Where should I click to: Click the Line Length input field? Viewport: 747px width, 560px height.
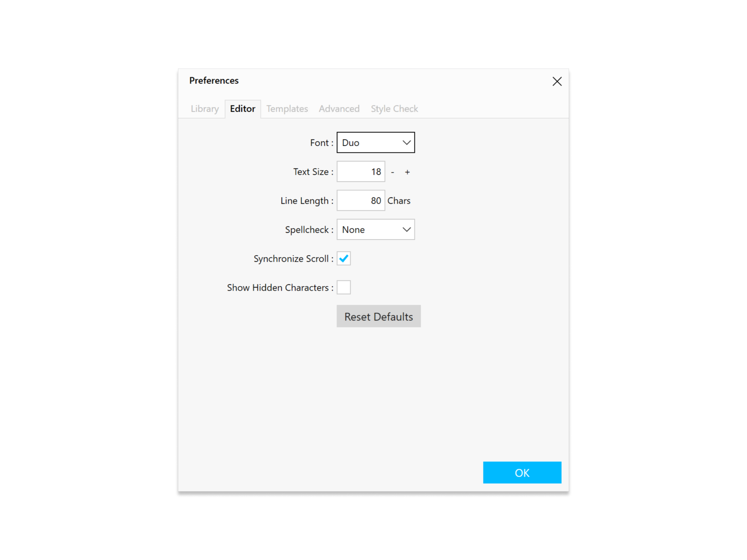361,201
